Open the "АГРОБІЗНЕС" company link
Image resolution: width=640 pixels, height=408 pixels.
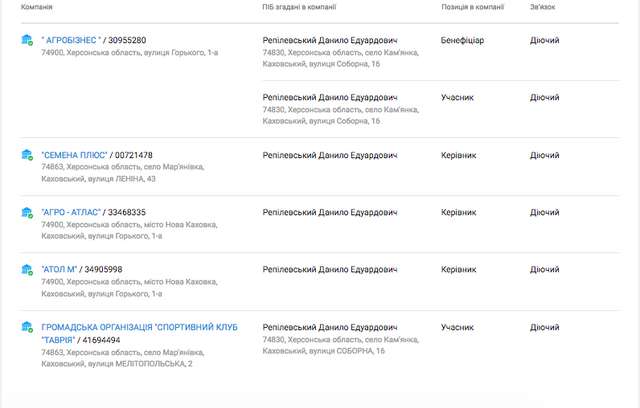pos(73,40)
